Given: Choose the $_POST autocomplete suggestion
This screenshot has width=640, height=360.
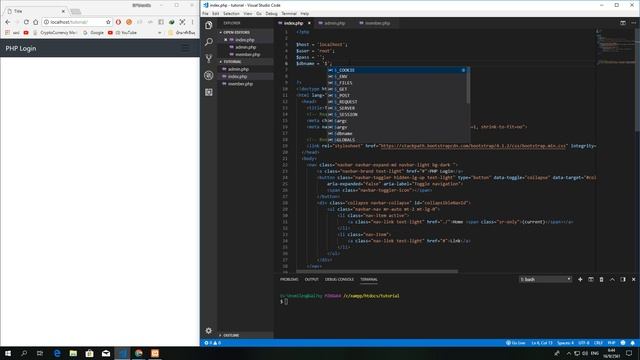Looking at the screenshot, I should point(396,96).
